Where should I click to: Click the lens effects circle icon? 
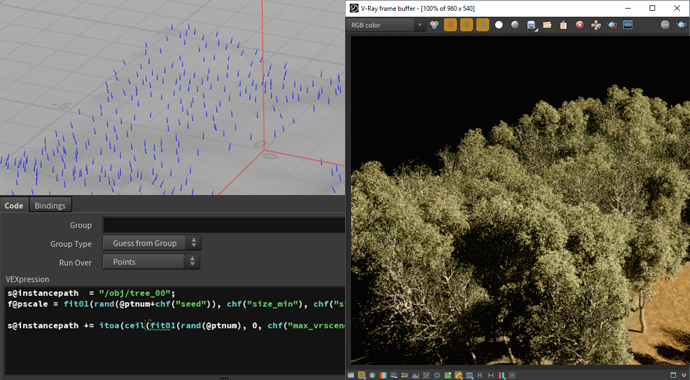coord(437,375)
